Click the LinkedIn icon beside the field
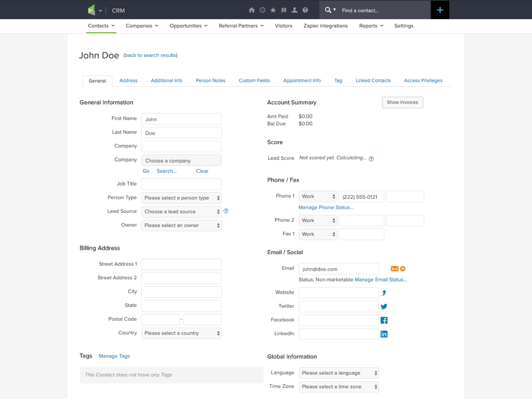The height and width of the screenshot is (399, 532). click(x=384, y=334)
